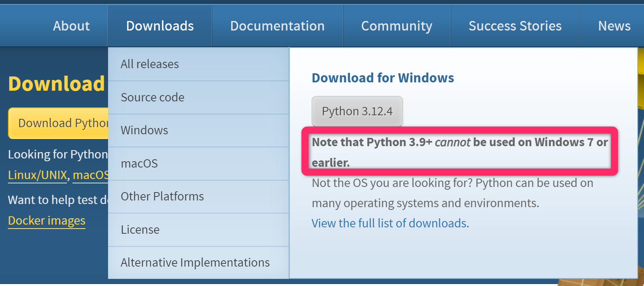Select Other Platforms in Downloads submenu

point(198,196)
